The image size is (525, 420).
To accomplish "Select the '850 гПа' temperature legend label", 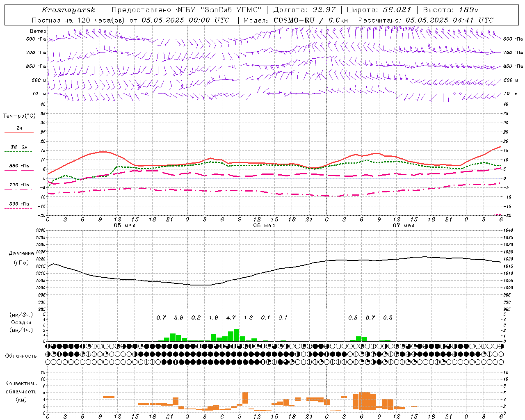I will (19, 166).
